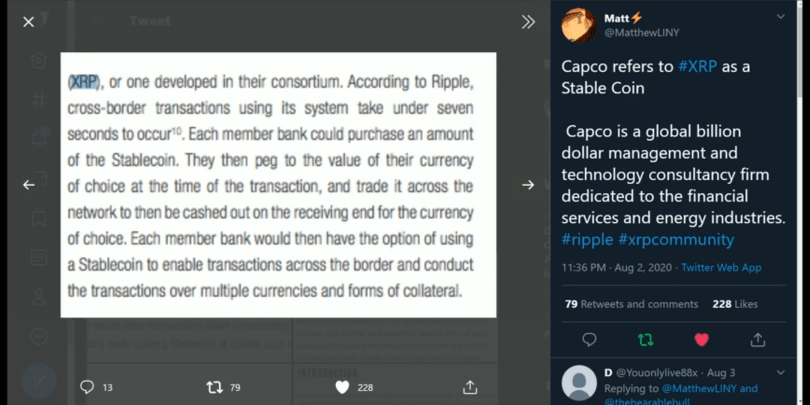
Task: View 79 Retweets and comments list
Action: tap(630, 304)
